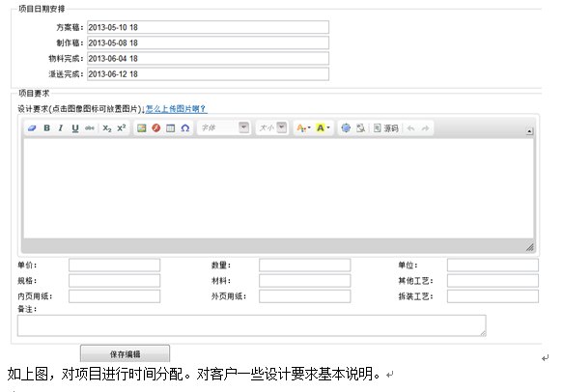Focus the 数量 input field
This screenshot has width=563, height=392.
pyautogui.click(x=305, y=266)
